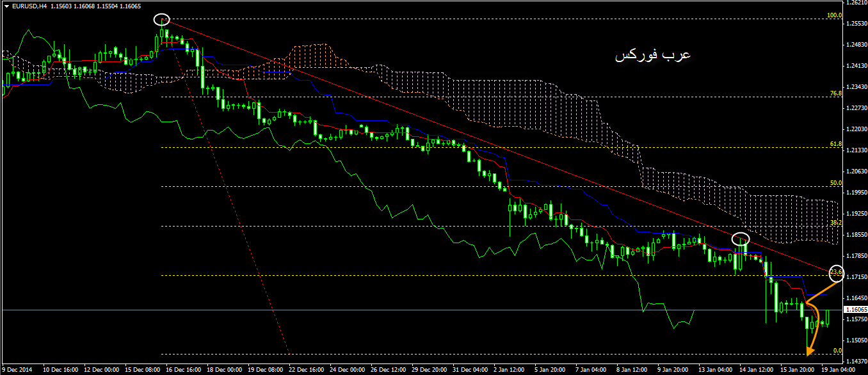Click the Fibonacci 38.2 level label
Viewport: 868px width, 375px height.
(x=835, y=223)
